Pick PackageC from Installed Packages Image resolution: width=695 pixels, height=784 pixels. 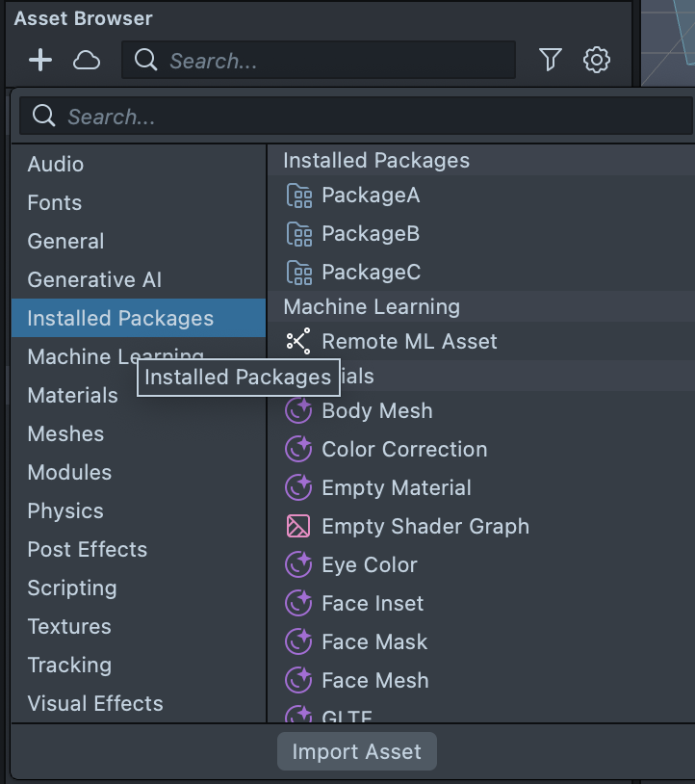(371, 273)
